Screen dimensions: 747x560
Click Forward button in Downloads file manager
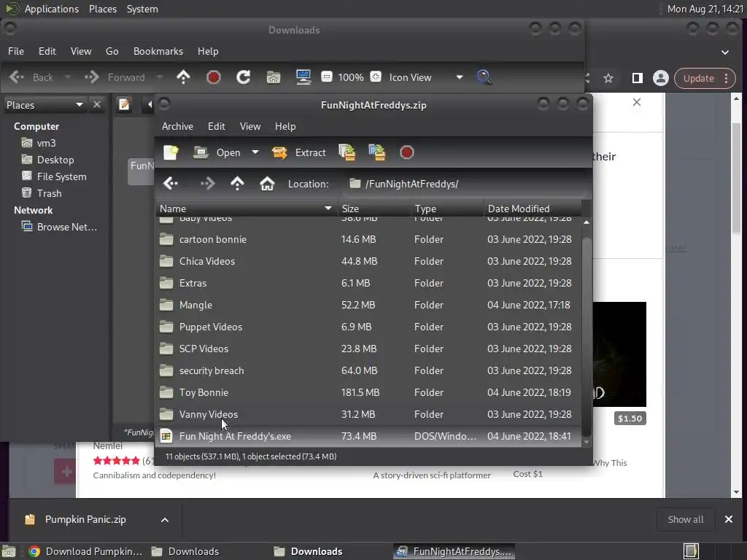pos(115,77)
